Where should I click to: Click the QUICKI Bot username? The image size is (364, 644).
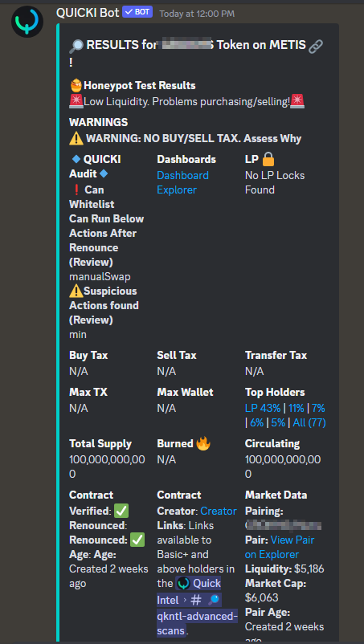click(x=88, y=13)
